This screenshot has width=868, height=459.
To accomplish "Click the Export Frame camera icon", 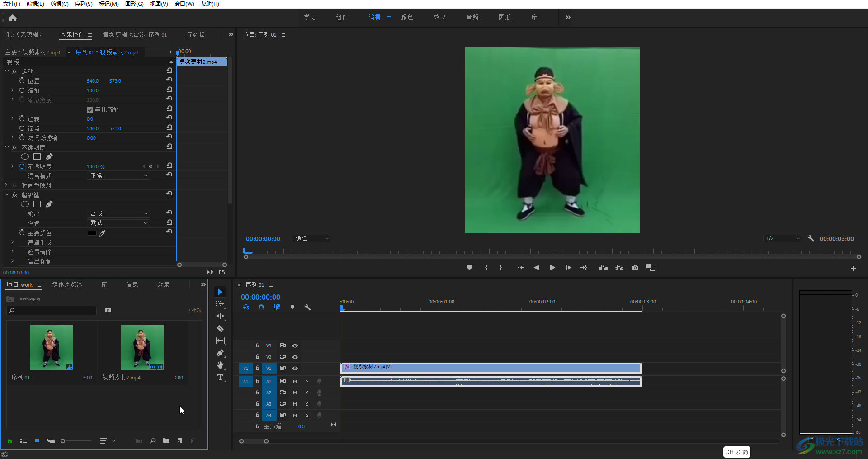I will (635, 268).
